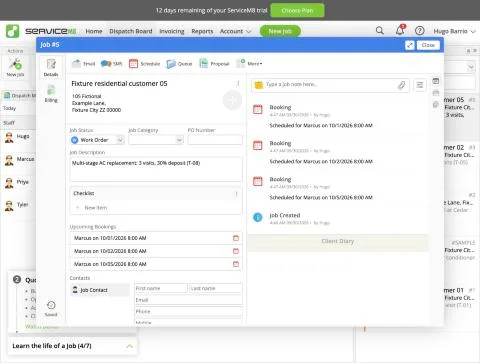
Task: Click New Job icon in Actions panel
Action: point(15,67)
